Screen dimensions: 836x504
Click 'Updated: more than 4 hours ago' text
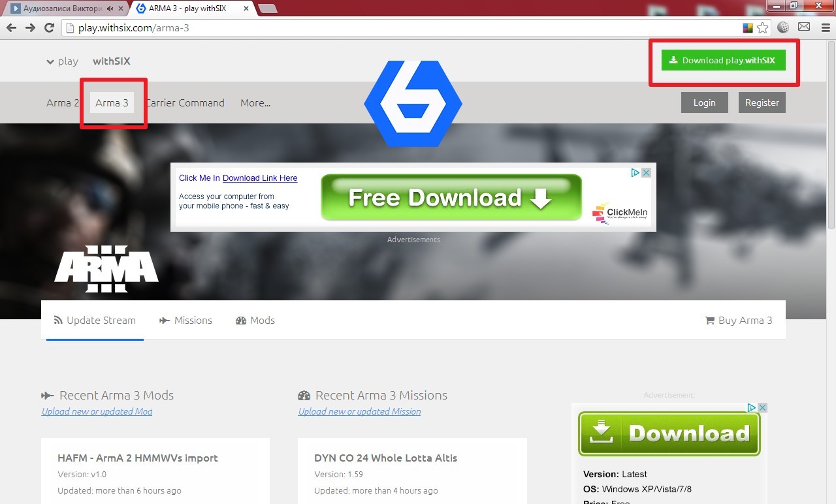[376, 490]
